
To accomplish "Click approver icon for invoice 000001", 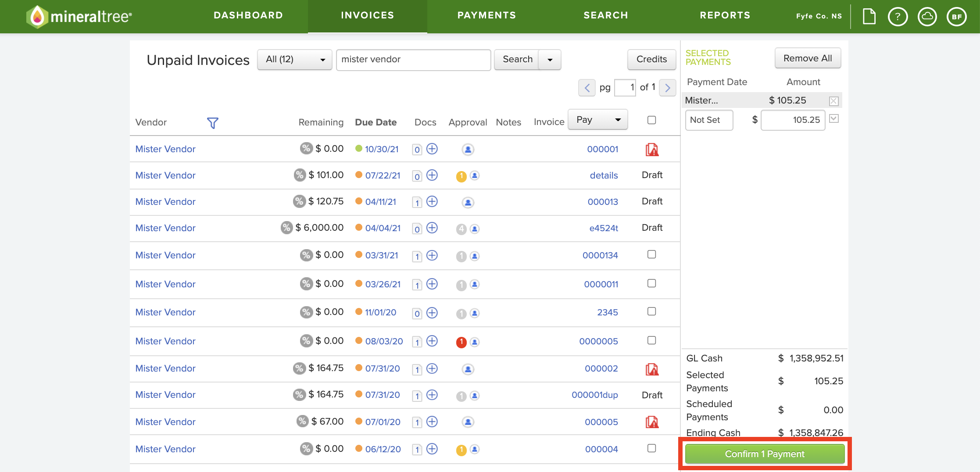I will click(x=468, y=150).
